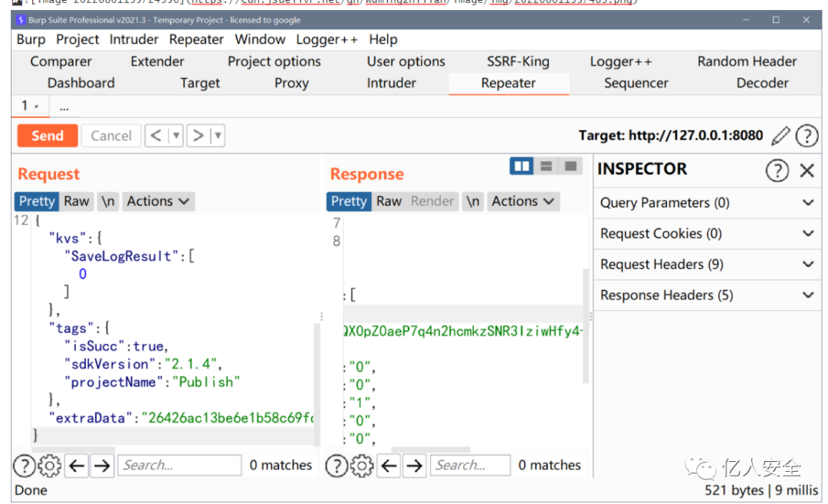Screen dimensions: 828x504
Task: Open the Random Header tab
Action: click(747, 62)
